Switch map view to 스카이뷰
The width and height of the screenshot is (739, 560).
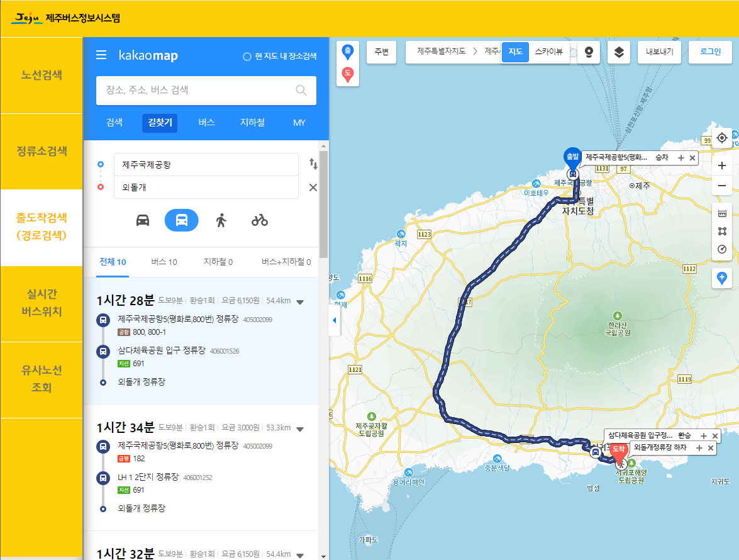548,52
